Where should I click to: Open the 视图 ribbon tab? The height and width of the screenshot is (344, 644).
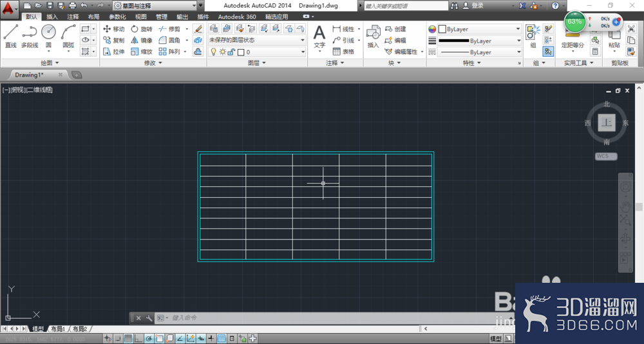pos(141,17)
